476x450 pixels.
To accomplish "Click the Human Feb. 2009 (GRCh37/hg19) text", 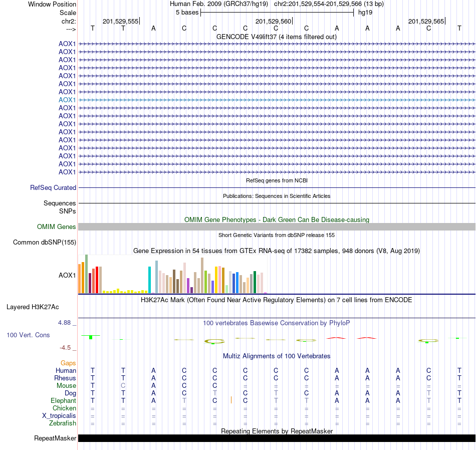I will point(219,4).
